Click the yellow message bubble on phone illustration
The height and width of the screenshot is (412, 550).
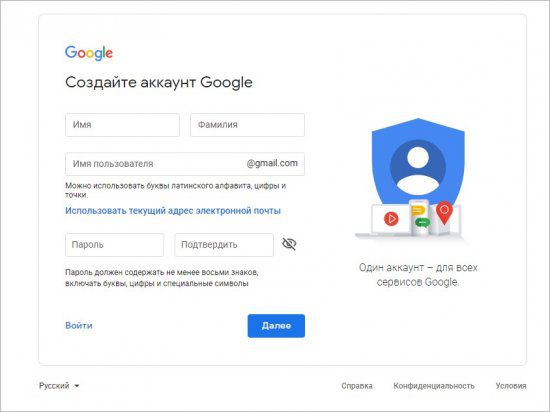point(418,210)
